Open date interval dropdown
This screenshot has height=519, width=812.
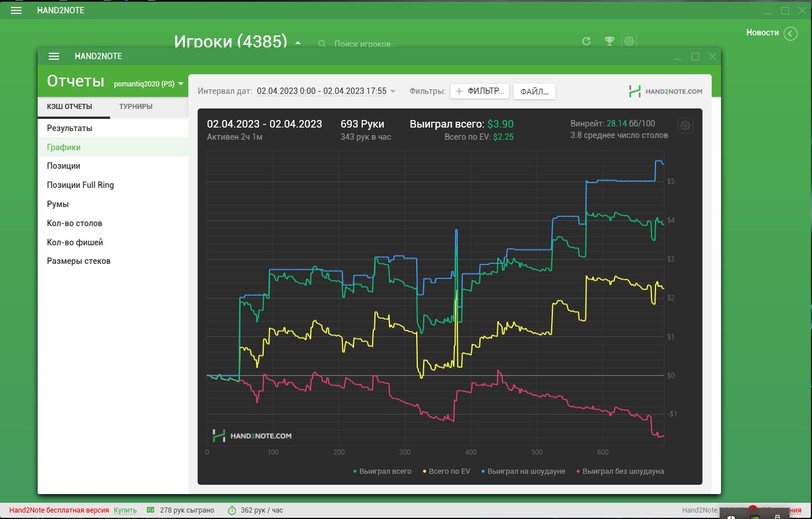coord(393,91)
